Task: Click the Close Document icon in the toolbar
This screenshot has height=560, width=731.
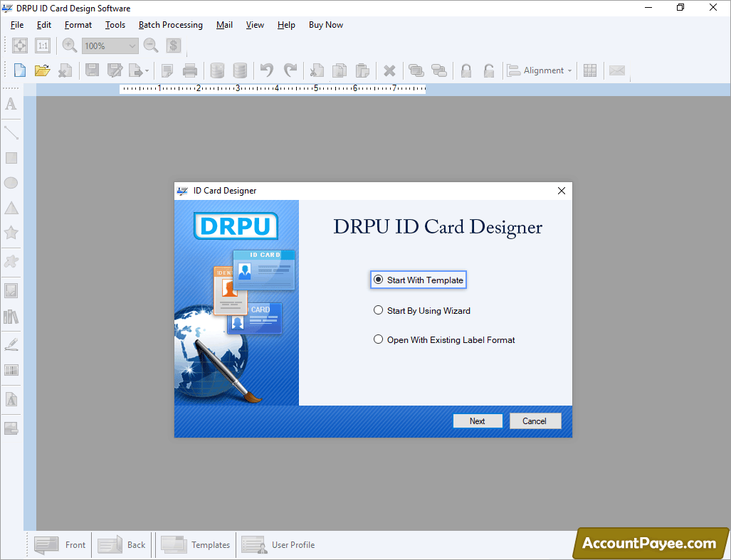Action: click(65, 70)
